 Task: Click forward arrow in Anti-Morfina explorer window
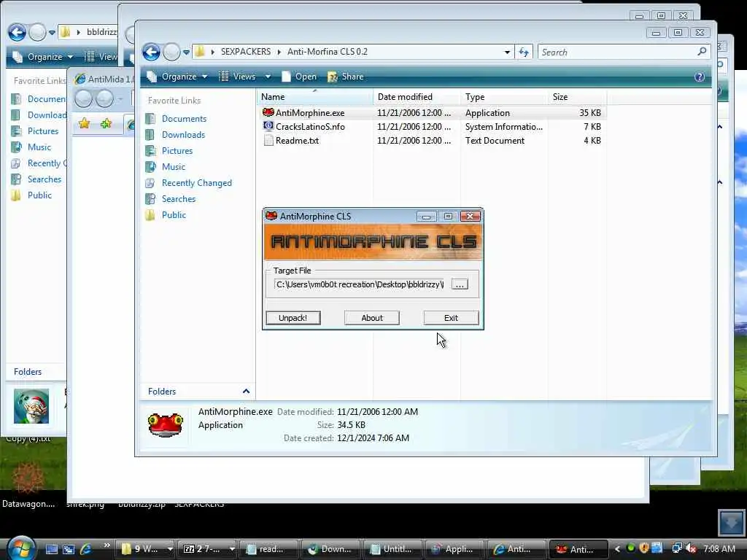coord(171,52)
